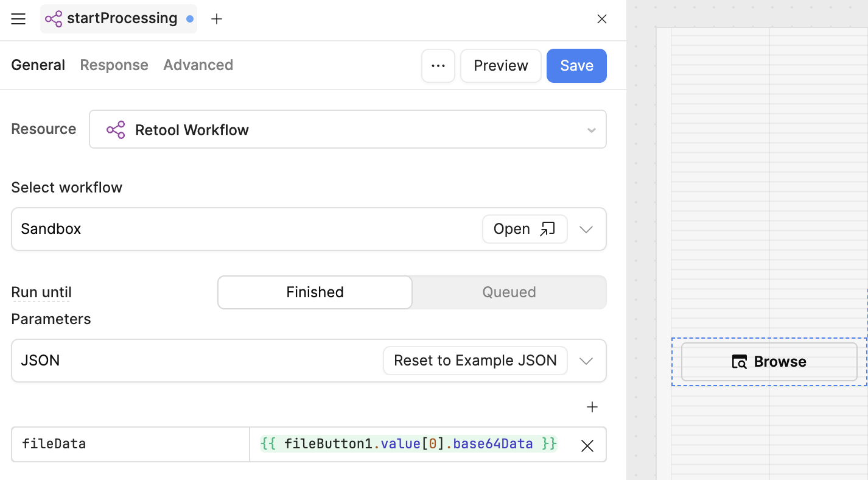Switch to the Response tab
868x480 pixels.
114,65
